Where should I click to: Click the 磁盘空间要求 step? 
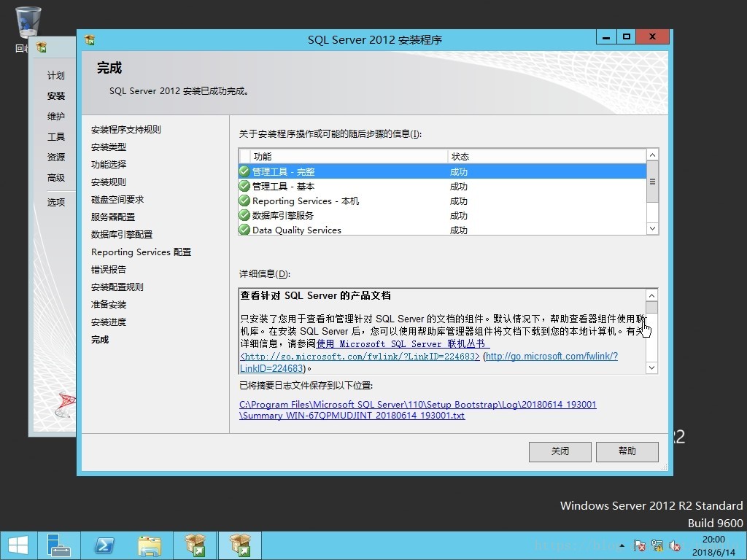point(117,200)
